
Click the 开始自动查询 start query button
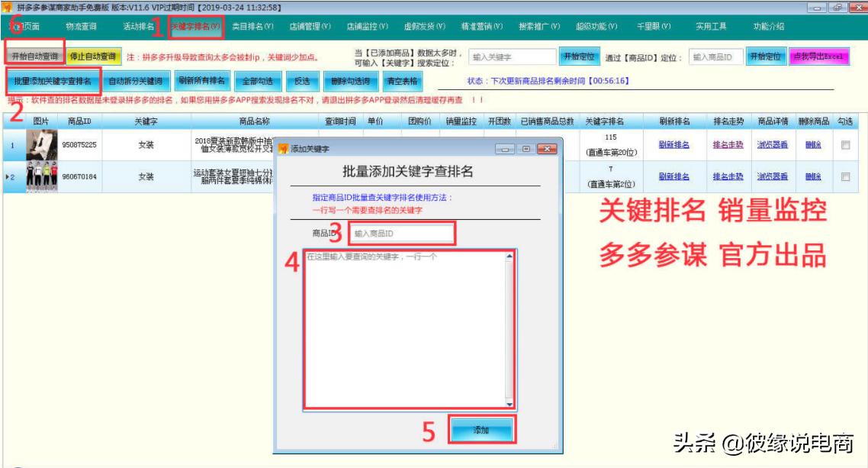point(34,54)
